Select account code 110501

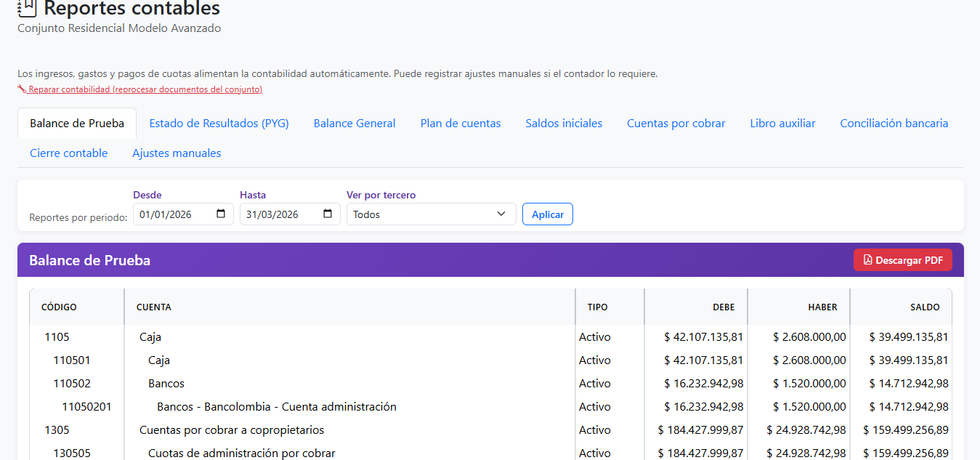click(72, 360)
